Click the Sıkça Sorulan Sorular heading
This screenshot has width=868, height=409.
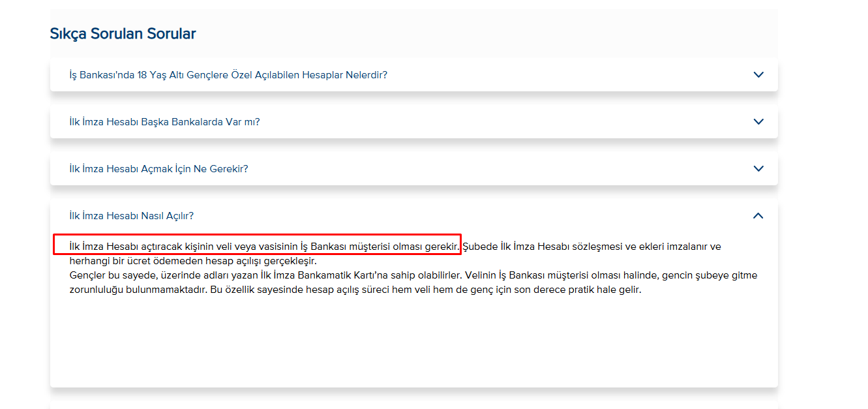(123, 34)
